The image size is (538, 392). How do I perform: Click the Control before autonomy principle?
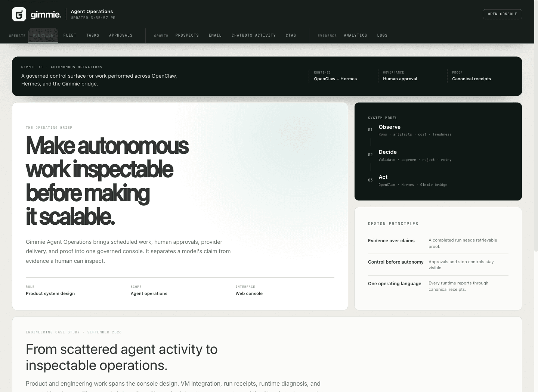pos(396,262)
